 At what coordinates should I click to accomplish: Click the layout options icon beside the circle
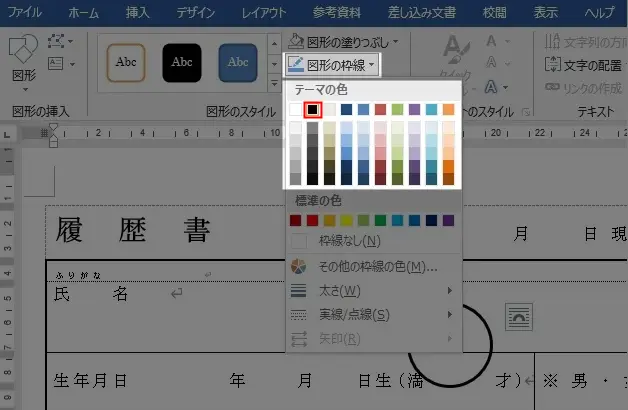point(520,317)
